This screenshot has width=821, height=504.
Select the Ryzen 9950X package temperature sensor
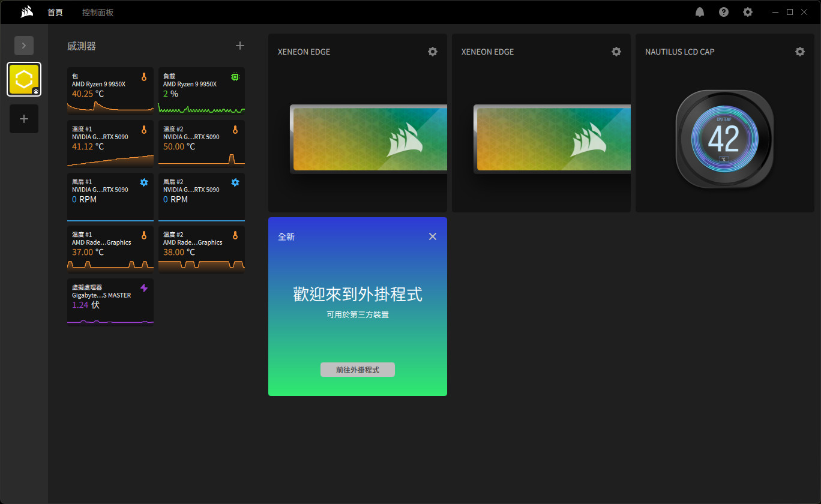(110, 91)
